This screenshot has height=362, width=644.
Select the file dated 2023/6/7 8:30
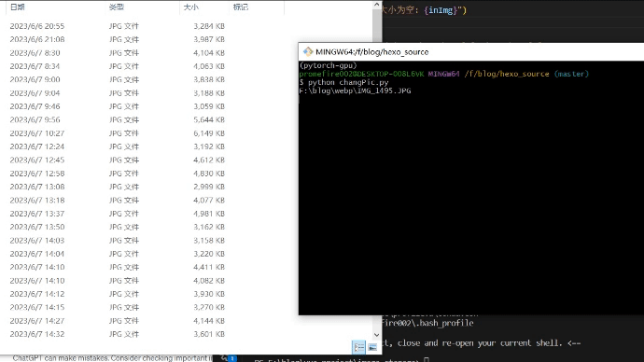(35, 53)
